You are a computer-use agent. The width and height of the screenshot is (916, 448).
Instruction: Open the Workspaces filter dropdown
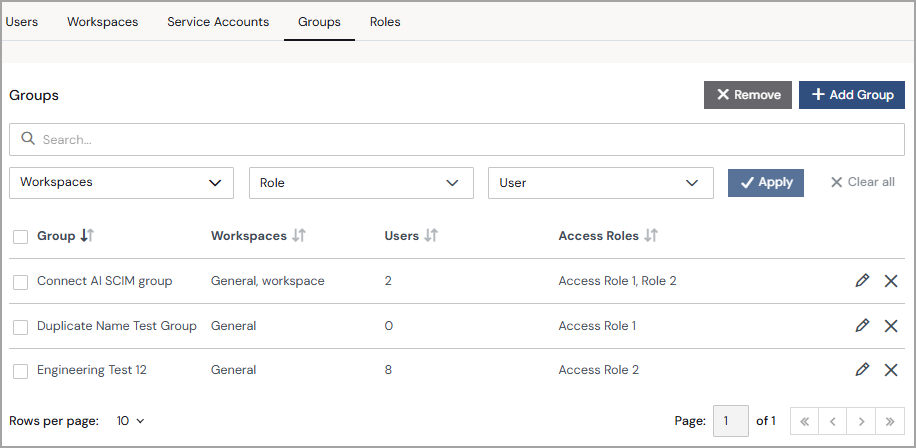coord(122,183)
